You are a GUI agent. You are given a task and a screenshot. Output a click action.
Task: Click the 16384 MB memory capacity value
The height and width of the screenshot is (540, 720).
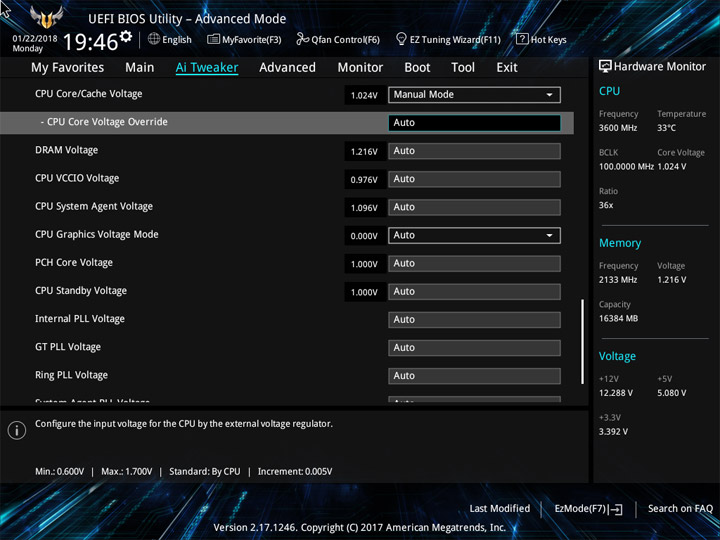click(618, 318)
